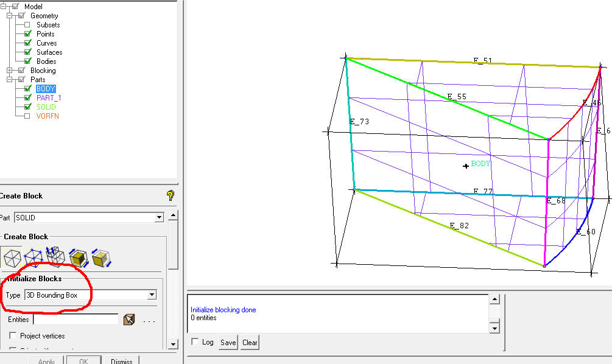Select the Surfaces tree label
The height and width of the screenshot is (364, 612).
(x=49, y=52)
